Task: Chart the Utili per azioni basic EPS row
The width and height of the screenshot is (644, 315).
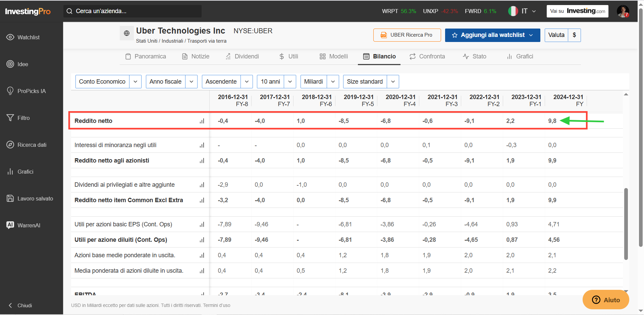Action: (202, 224)
